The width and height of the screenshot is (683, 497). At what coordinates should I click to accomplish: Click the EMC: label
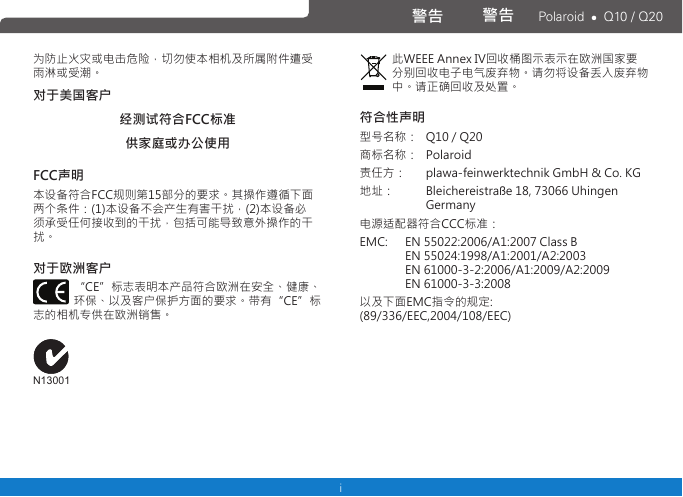[374, 242]
